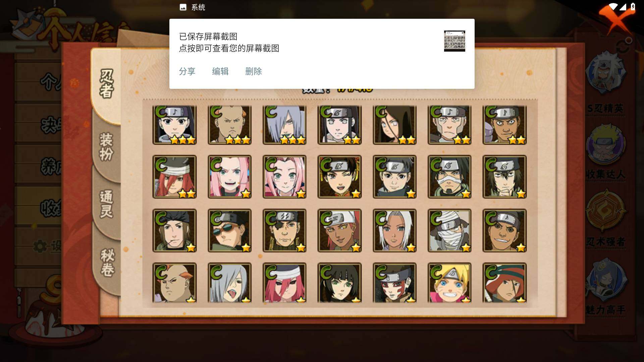Pick the eyepatch ninja portrait
The height and width of the screenshot is (362, 644).
pos(284,231)
